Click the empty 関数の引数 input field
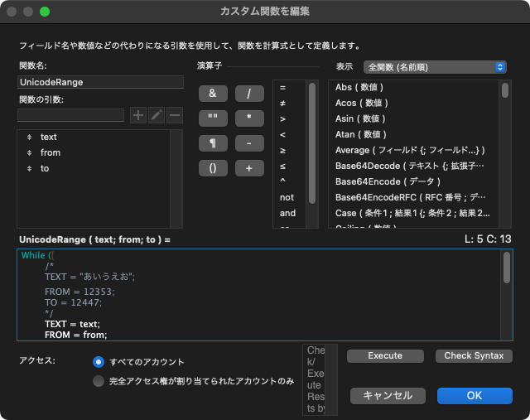 click(x=70, y=115)
